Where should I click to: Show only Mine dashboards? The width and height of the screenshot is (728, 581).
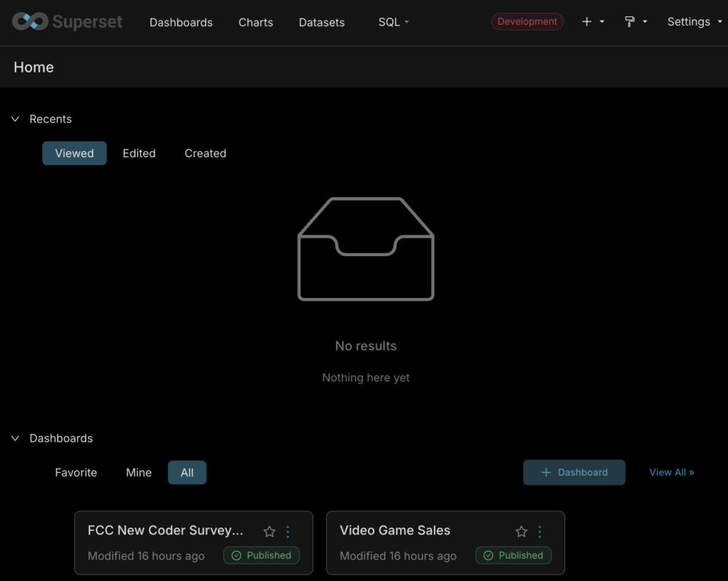click(x=139, y=472)
